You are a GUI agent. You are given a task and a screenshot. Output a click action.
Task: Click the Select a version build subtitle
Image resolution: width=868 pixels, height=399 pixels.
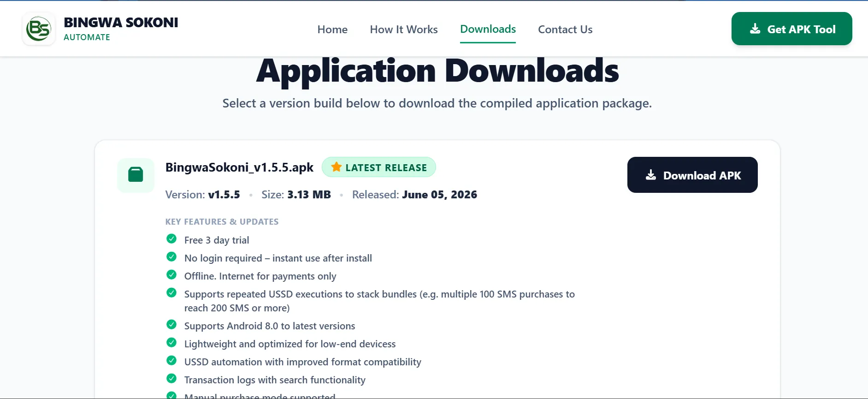click(437, 103)
